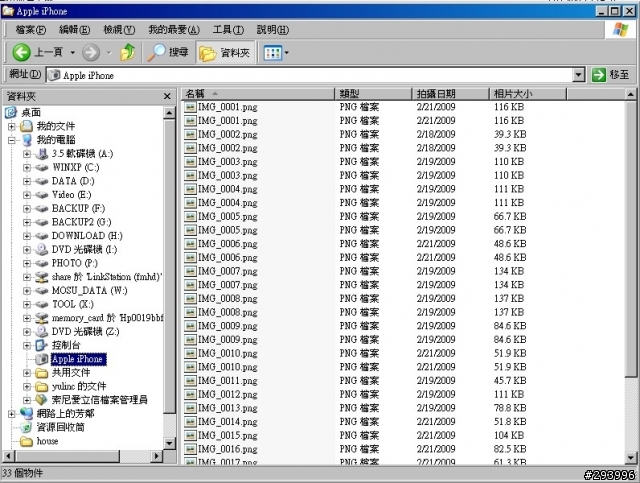Select the DVD 光碟機 (Z:) drive icon
Screen dimensions: 640x483
pyautogui.click(x=41, y=332)
